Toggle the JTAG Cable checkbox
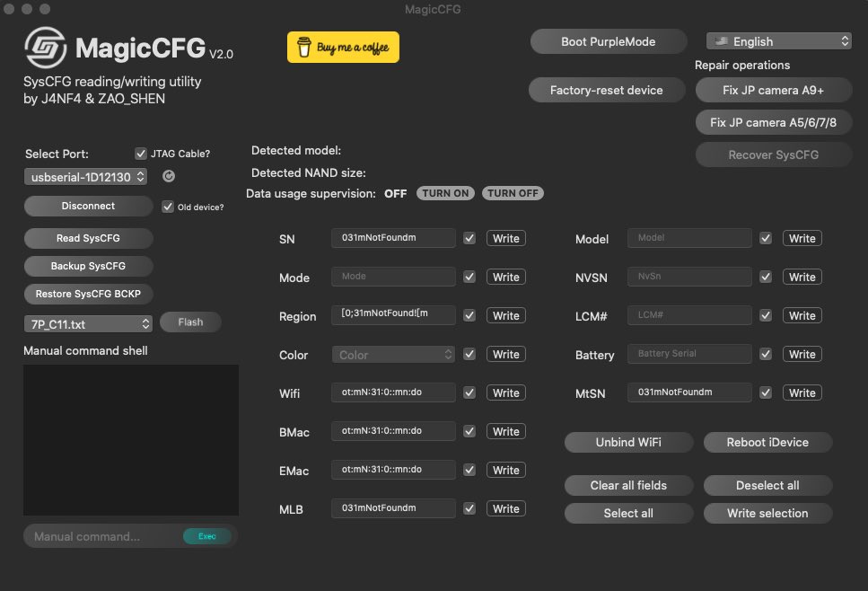The image size is (868, 591). pos(141,154)
